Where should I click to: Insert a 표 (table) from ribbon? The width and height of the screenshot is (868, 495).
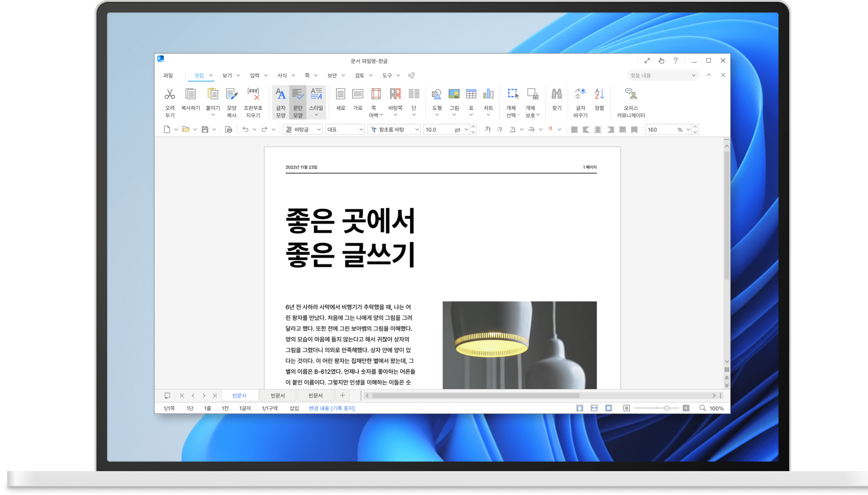click(x=471, y=94)
